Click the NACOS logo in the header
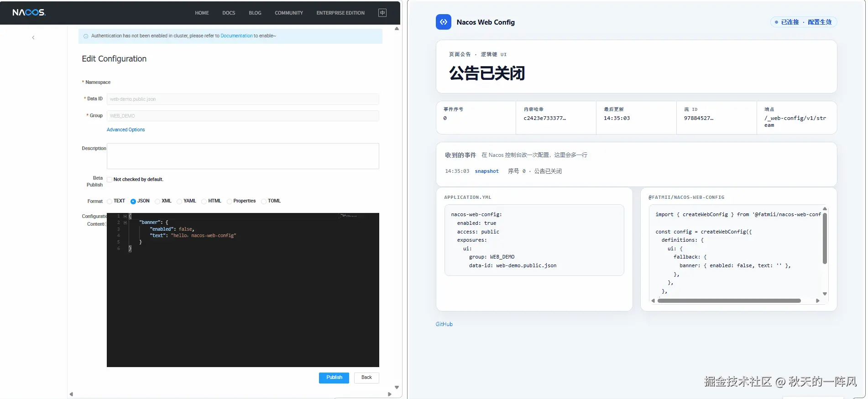 click(x=29, y=12)
